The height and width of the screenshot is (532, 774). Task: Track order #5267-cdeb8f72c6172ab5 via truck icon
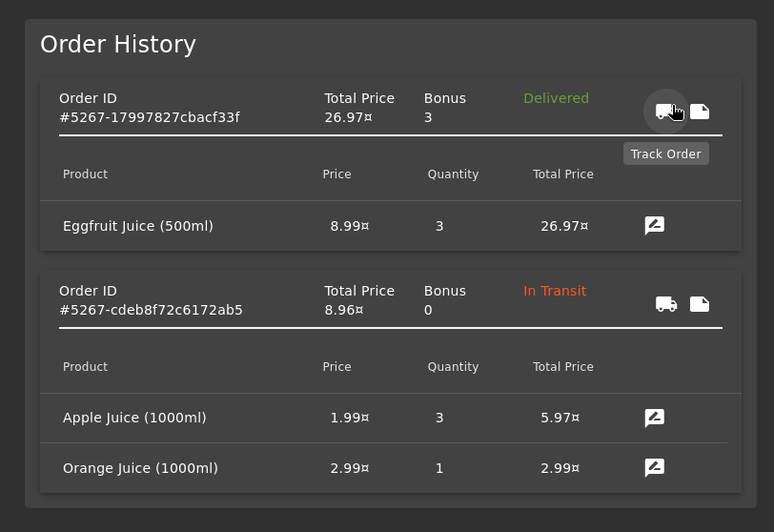[666, 304]
